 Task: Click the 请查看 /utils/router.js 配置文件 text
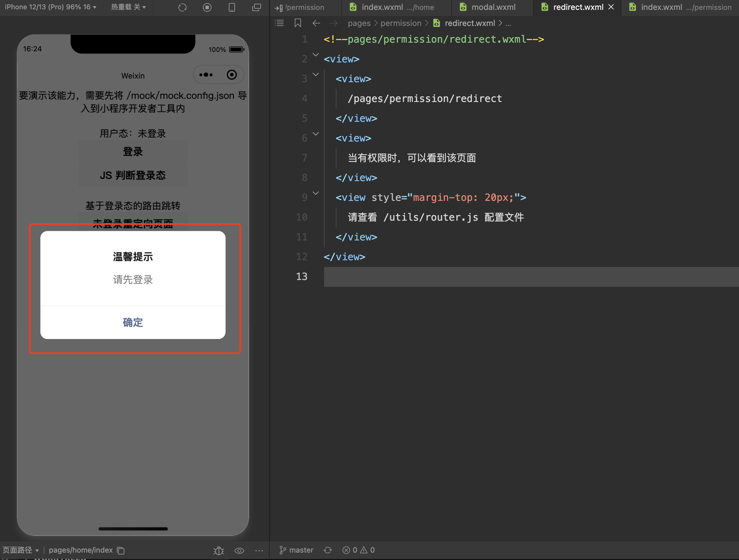[x=436, y=217]
